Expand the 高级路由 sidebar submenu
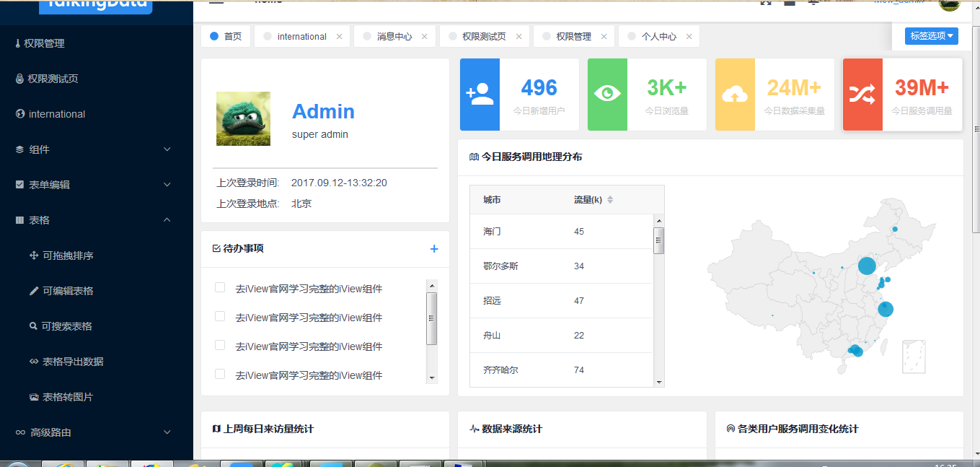 [97, 432]
